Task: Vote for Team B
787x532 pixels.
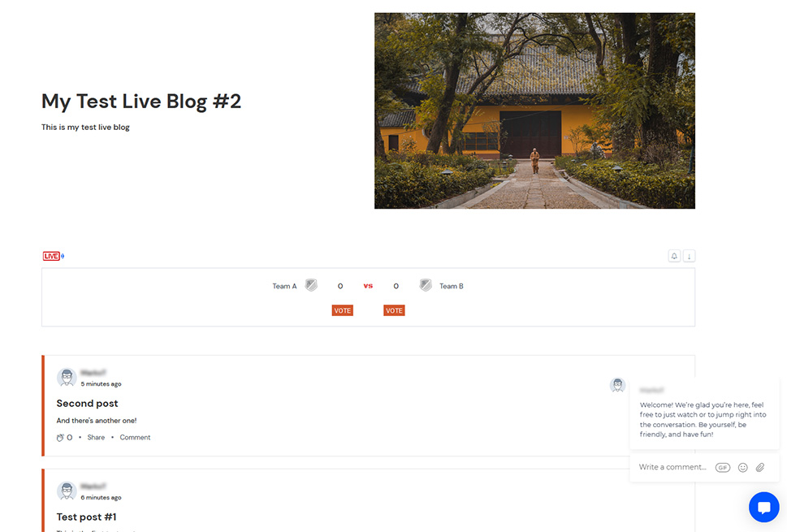Action: click(x=394, y=310)
